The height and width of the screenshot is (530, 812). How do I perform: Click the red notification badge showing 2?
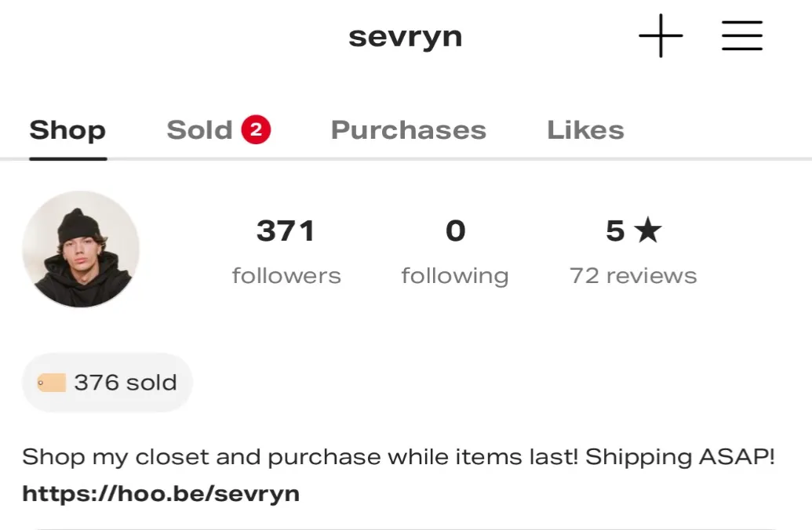click(x=256, y=129)
